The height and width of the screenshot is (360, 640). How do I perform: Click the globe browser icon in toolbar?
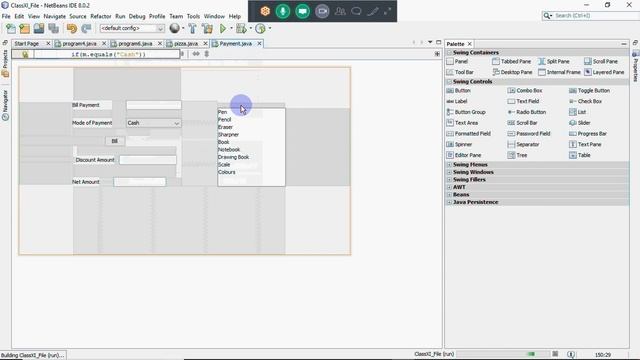click(174, 28)
